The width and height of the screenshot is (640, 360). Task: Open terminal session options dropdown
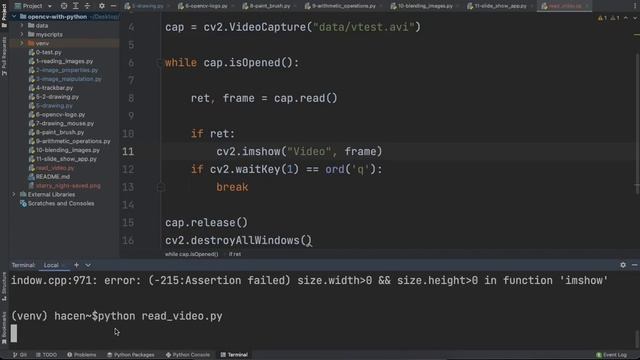click(x=88, y=265)
